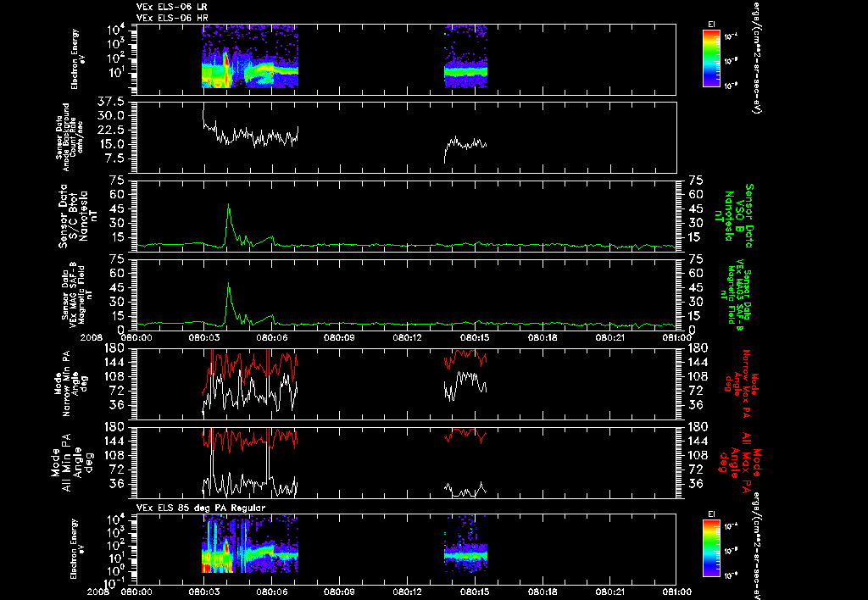Viewport: 868px width, 600px height.
Task: Click the top spectrogram's El color bar
Action: (711, 58)
